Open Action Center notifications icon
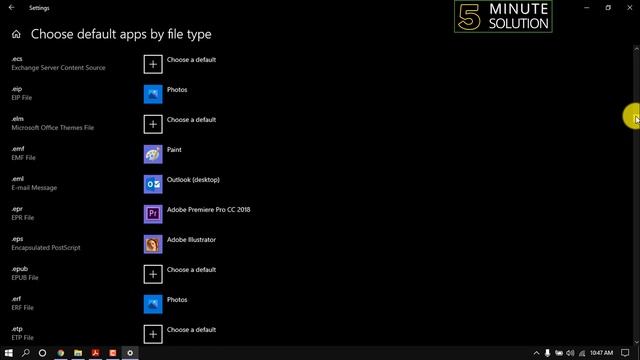640x360 pixels. [x=625, y=353]
